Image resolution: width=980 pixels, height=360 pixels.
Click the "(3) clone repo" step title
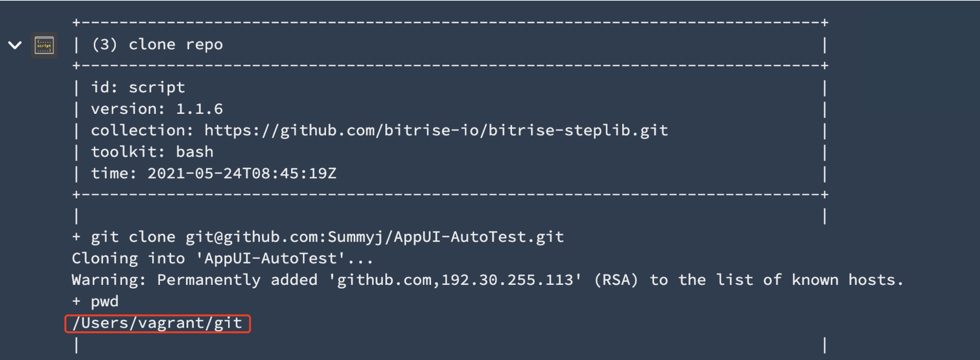157,45
